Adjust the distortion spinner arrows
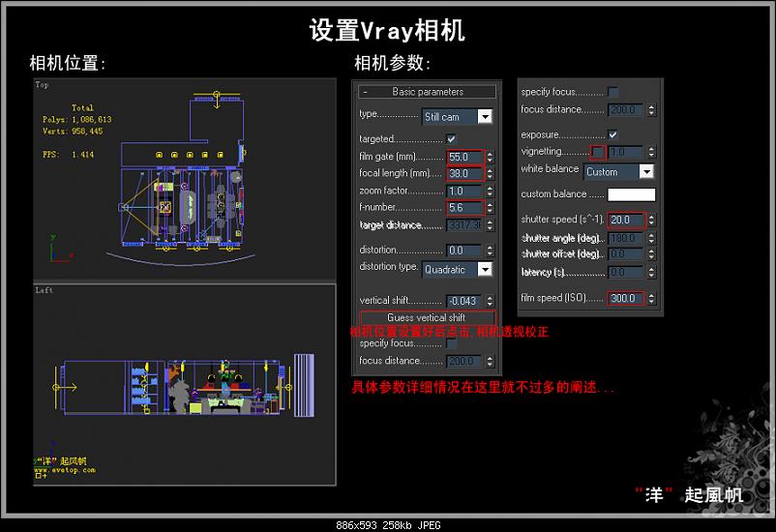This screenshot has height=532, width=776. [490, 251]
